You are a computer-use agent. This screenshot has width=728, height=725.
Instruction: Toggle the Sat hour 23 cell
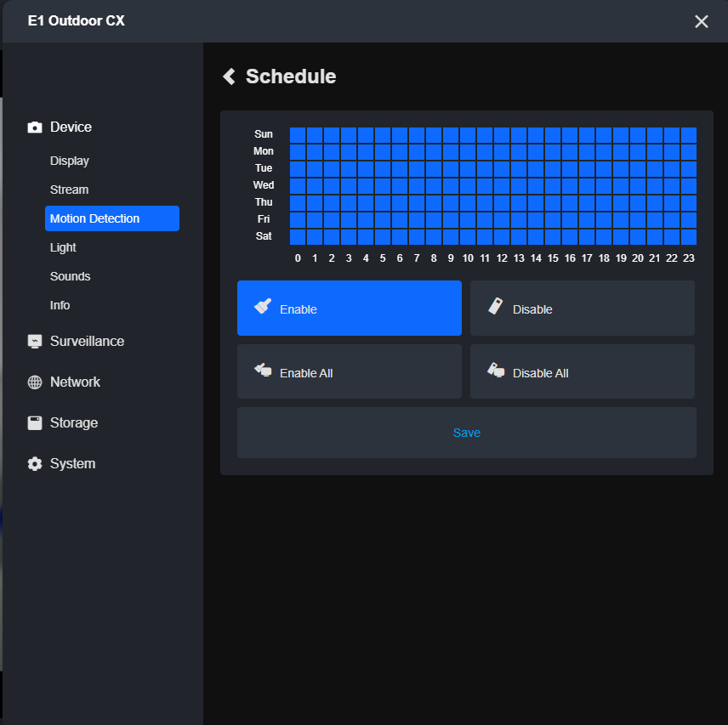(689, 237)
